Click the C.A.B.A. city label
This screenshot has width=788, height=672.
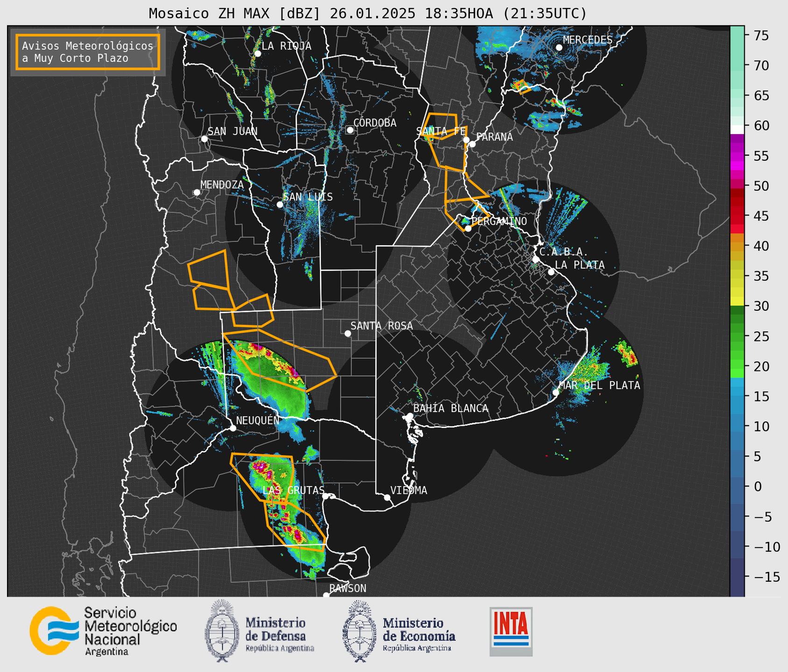(x=564, y=252)
